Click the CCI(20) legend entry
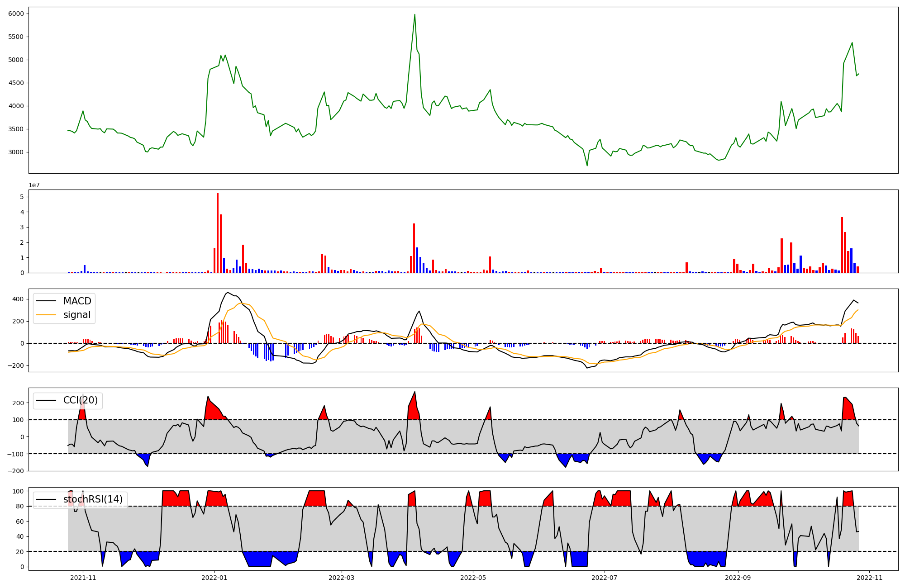Image resolution: width=905 pixels, height=588 pixels. click(81, 400)
